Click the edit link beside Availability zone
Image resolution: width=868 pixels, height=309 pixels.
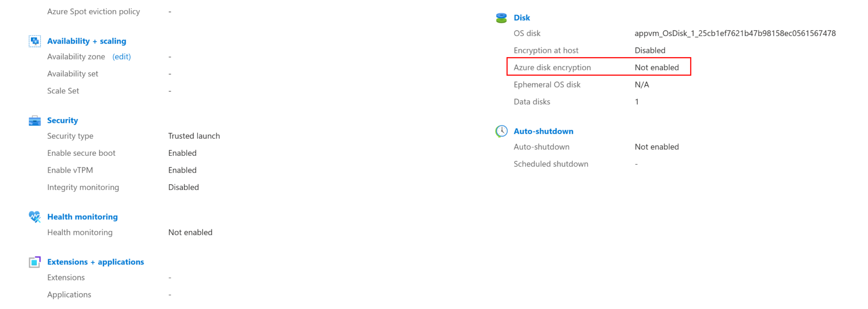coord(122,56)
